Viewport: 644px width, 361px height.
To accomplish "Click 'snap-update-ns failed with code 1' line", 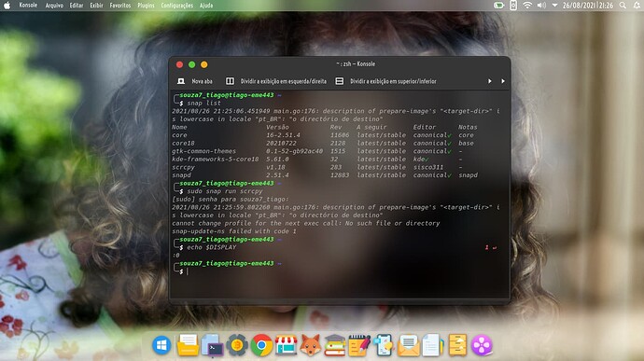I will pyautogui.click(x=234, y=231).
